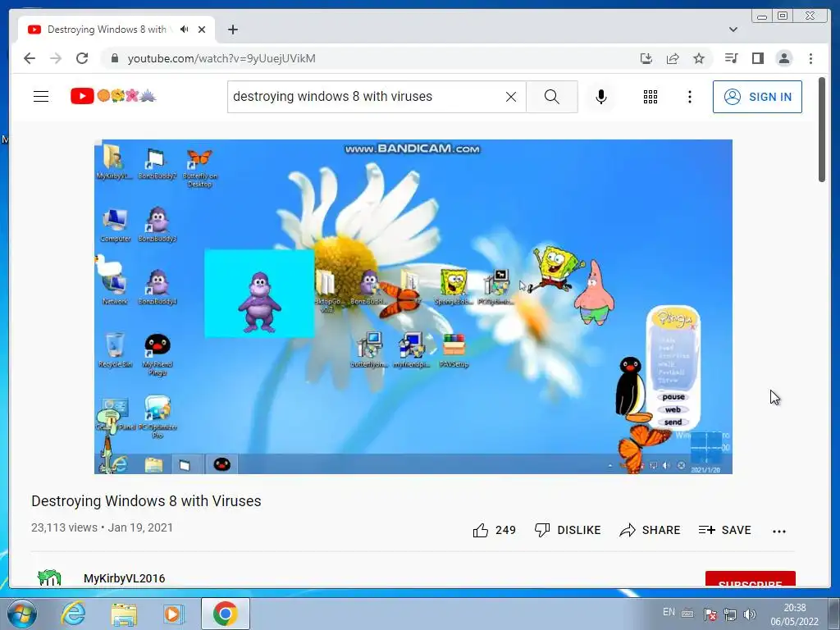The width and height of the screenshot is (840, 630).
Task: Open the media controls icon in Chrome
Action: [x=731, y=58]
